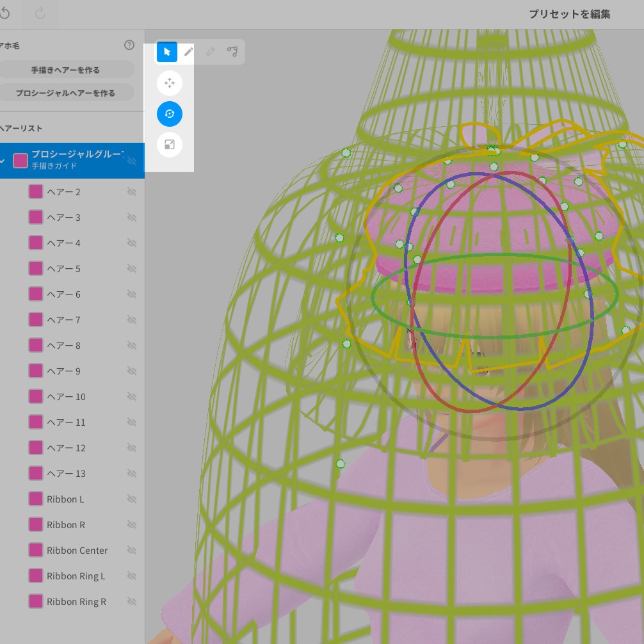Screen dimensions: 644x644
Task: Toggle visibility of ヘアー 9
Action: [131, 371]
